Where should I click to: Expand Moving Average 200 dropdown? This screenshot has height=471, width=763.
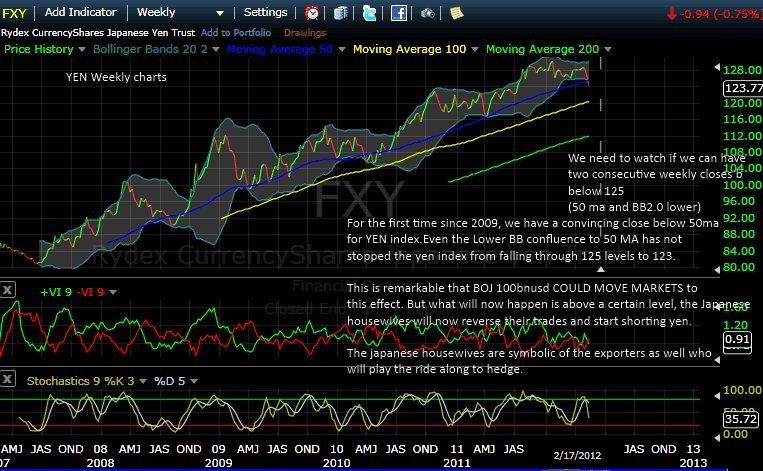coord(608,50)
